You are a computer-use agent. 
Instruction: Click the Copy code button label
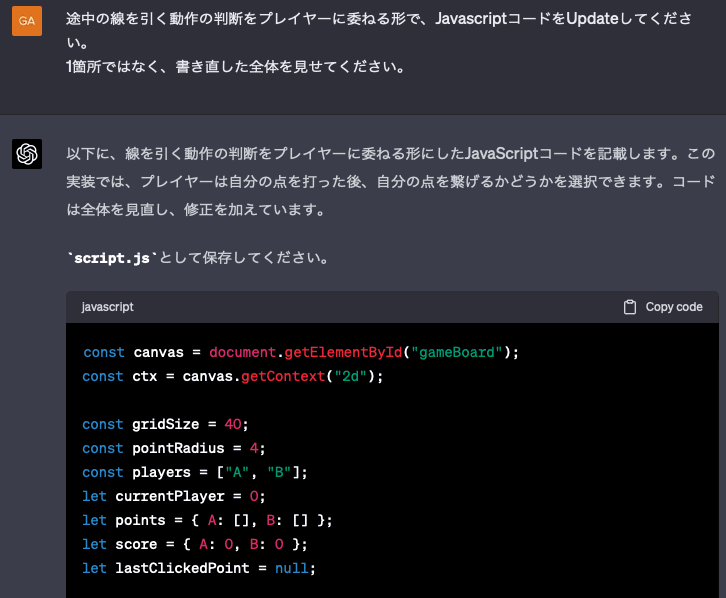674,307
